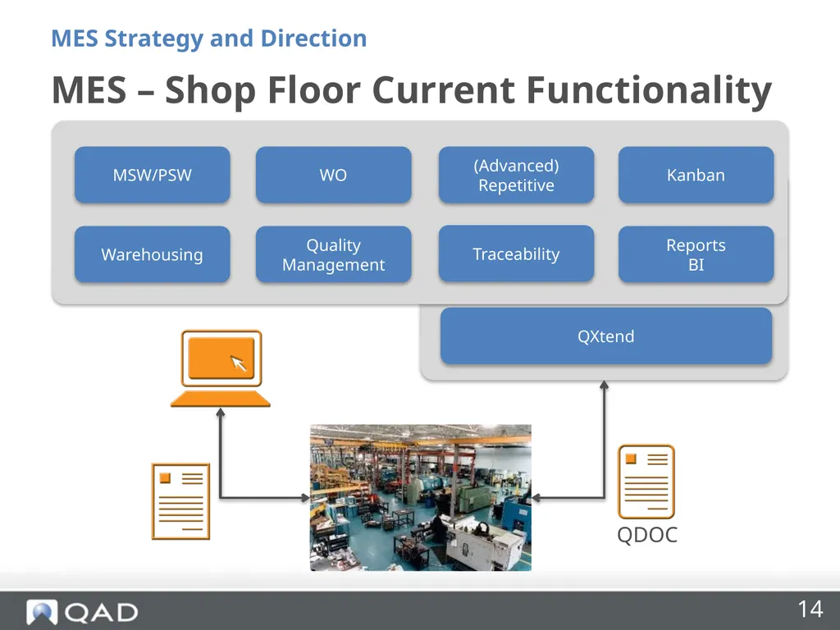Select the Reports BI box

click(x=696, y=254)
